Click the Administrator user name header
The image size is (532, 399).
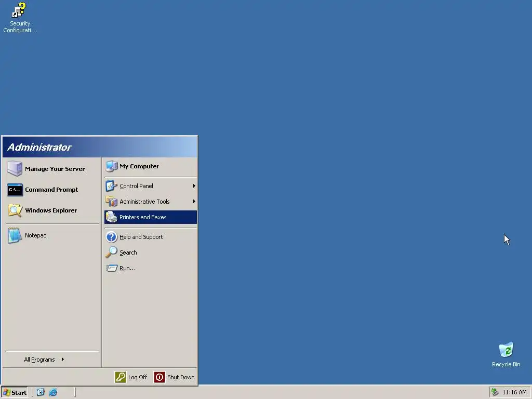pos(39,147)
